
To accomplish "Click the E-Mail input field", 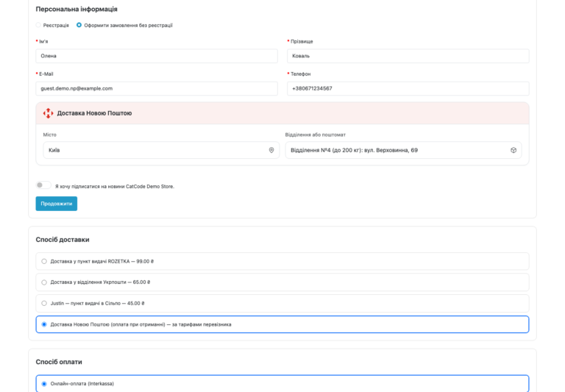I will (x=157, y=88).
